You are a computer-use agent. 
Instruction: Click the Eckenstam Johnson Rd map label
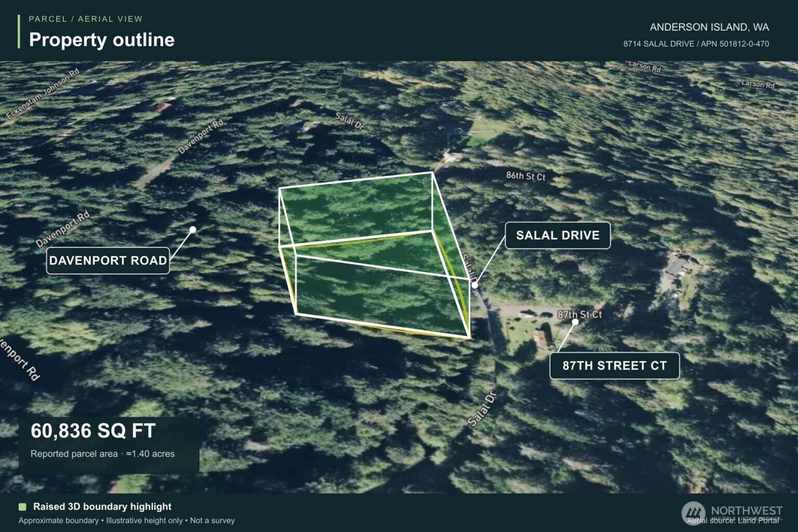click(x=43, y=94)
